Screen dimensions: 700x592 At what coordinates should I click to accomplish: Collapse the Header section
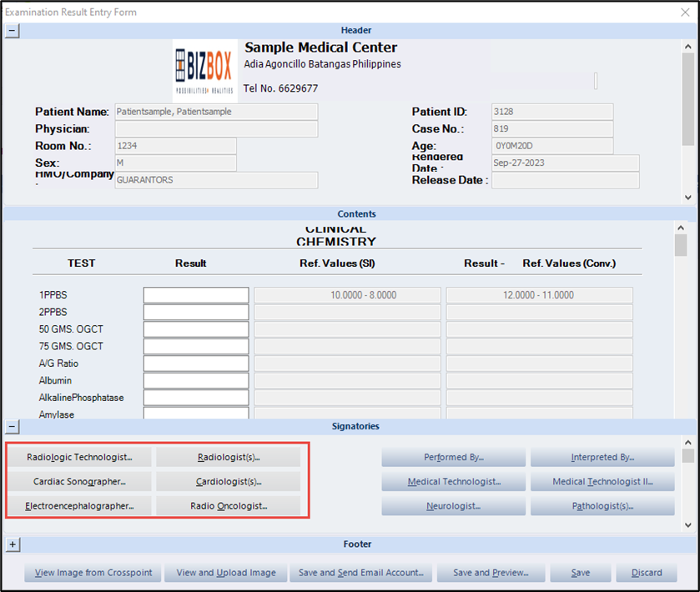13,31
